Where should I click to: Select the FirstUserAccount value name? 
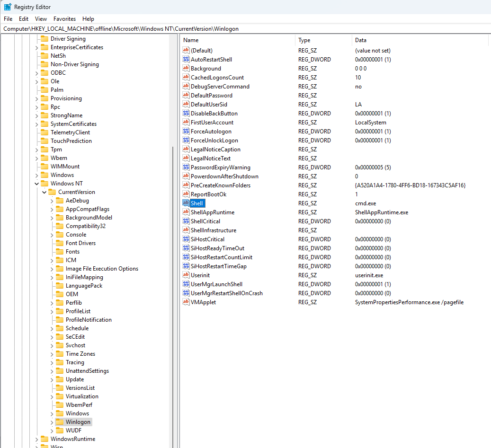pyautogui.click(x=212, y=123)
